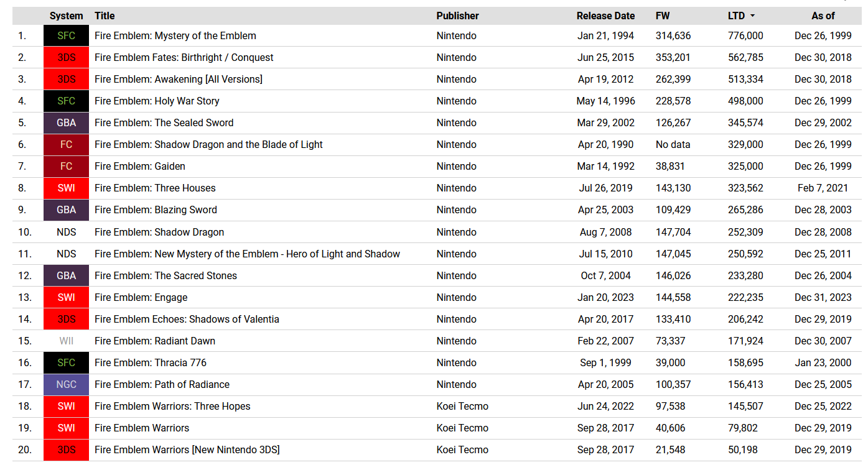Select Nintendo publisher in the Gaiden row
This screenshot has width=868, height=470.
[x=456, y=167]
